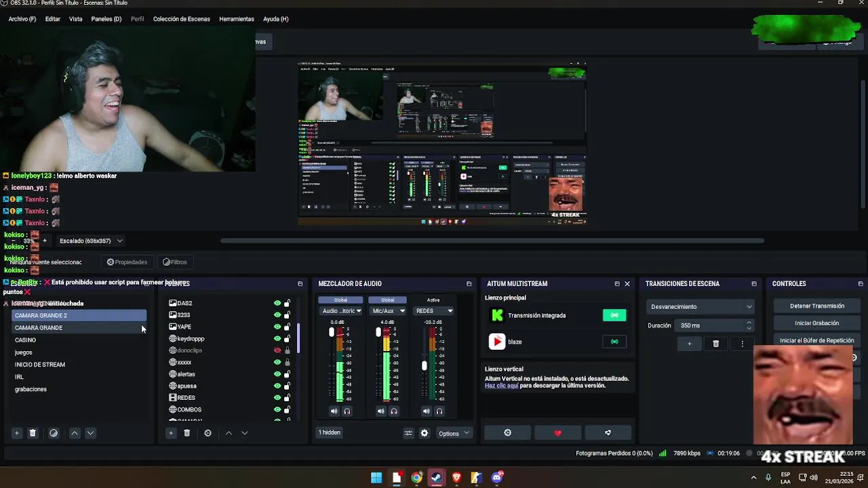Unlock the xxxxx source

287,362
